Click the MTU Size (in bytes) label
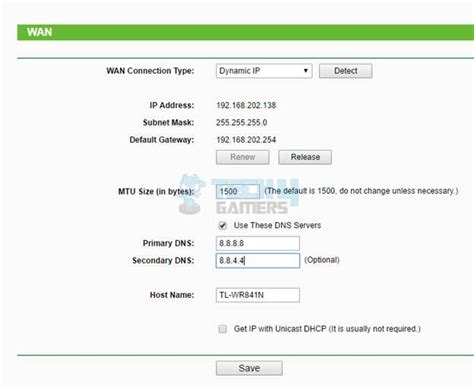The height and width of the screenshot is (388, 474). [x=156, y=192]
